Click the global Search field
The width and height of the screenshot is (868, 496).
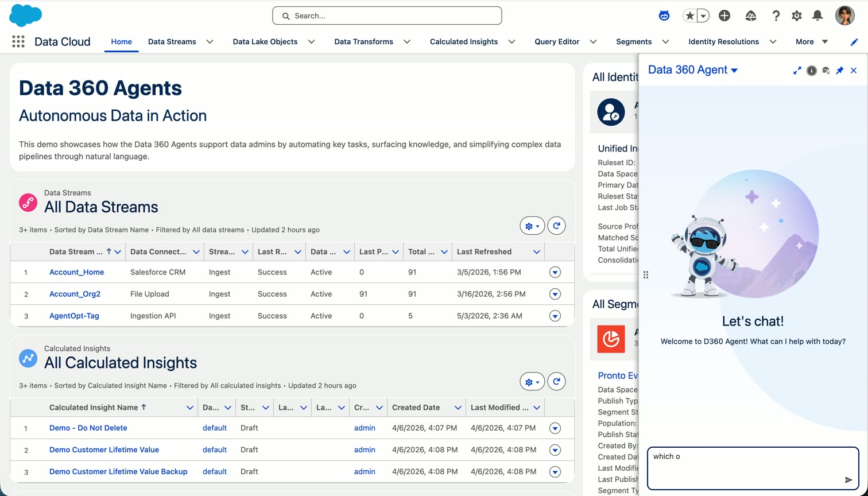point(387,15)
